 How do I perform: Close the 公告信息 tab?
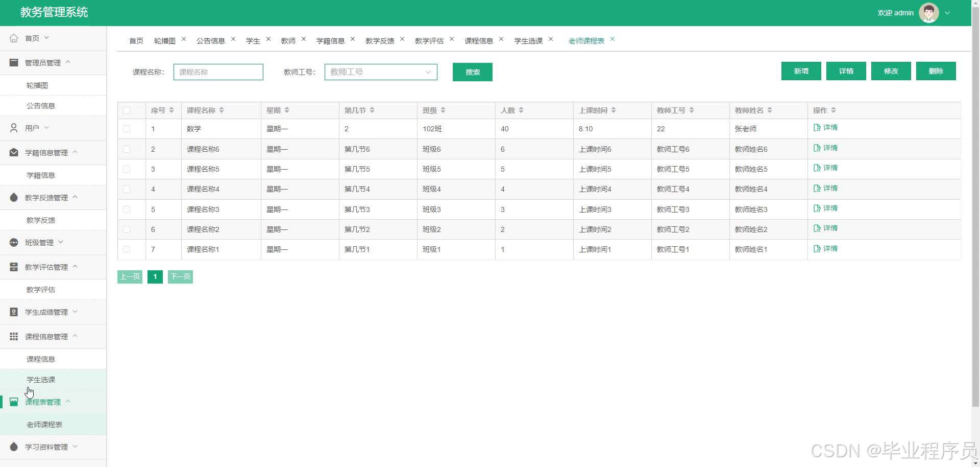(233, 39)
